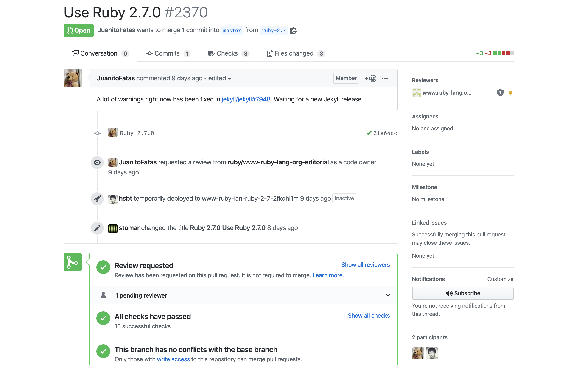588x365 pixels.
Task: Click hsbt avatar under participants
Action: pyautogui.click(x=432, y=353)
